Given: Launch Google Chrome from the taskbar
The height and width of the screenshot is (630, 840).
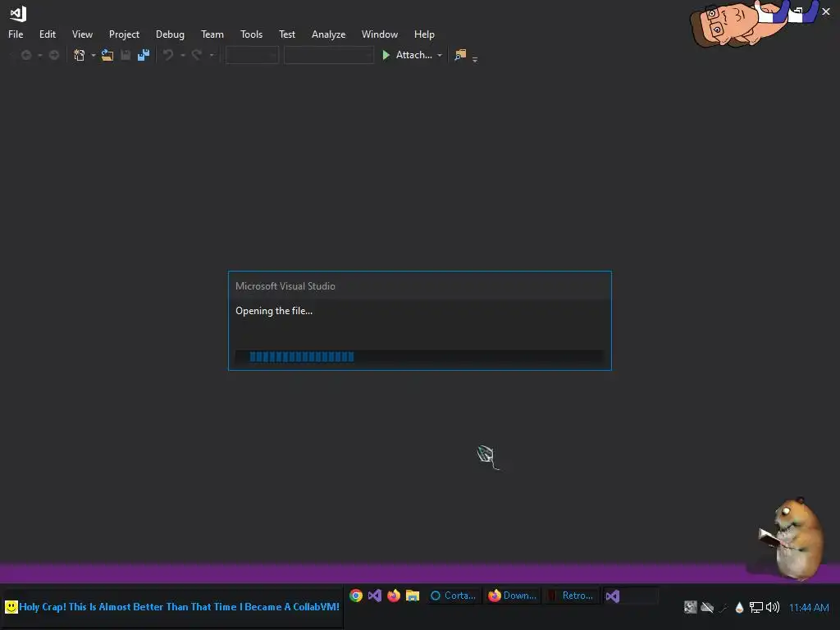Looking at the screenshot, I should (x=356, y=596).
